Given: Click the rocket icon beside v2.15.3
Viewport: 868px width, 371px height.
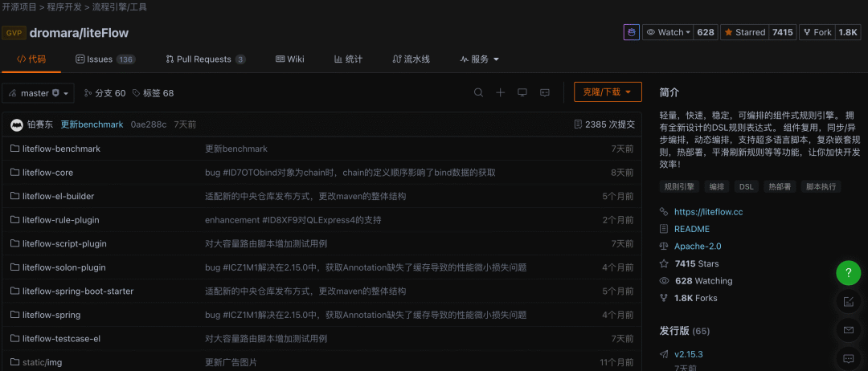Looking at the screenshot, I should (x=665, y=354).
